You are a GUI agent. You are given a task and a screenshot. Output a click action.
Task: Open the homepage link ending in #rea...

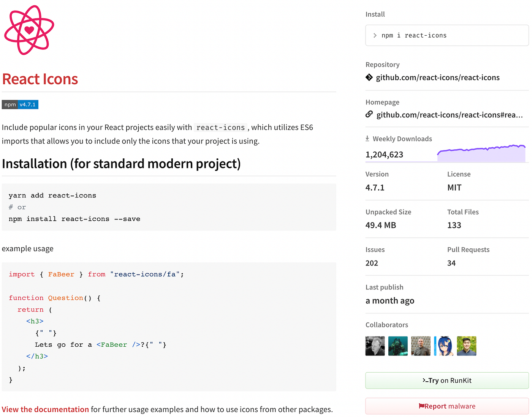450,115
